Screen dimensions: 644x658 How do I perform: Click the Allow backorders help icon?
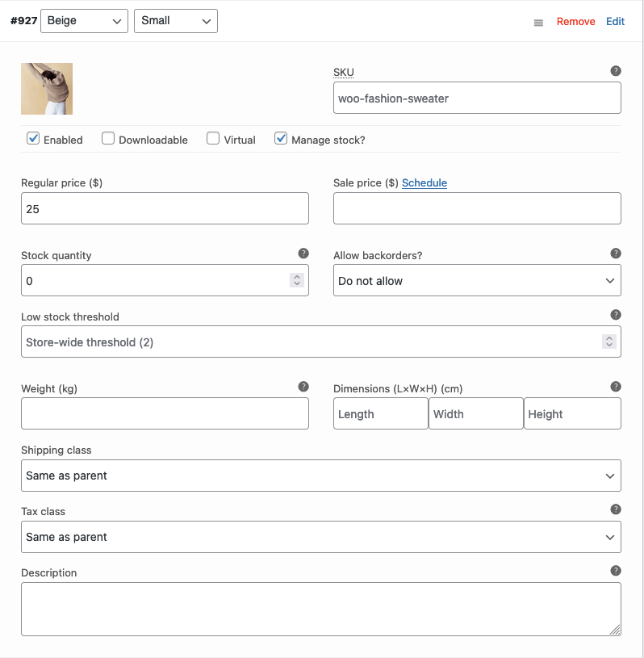coord(616,254)
